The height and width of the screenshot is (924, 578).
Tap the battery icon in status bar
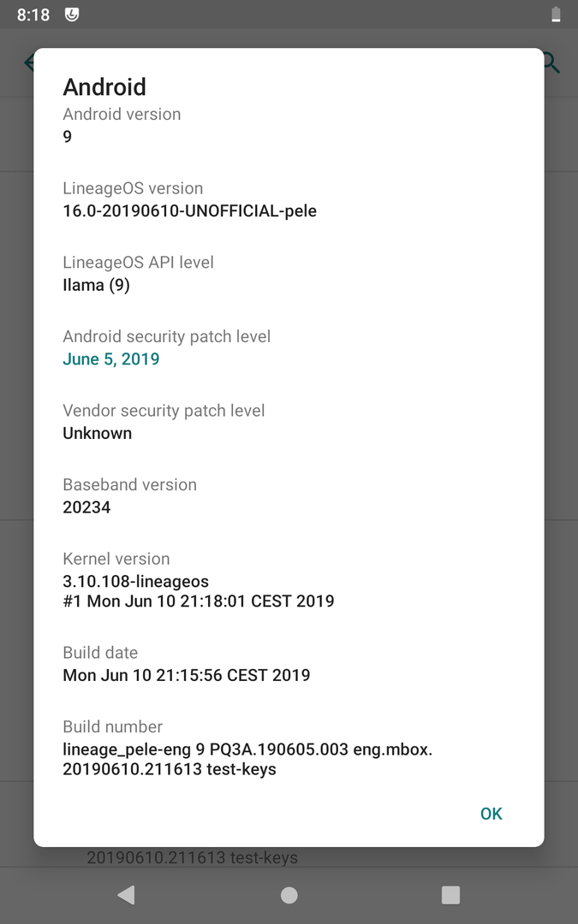pyautogui.click(x=556, y=15)
